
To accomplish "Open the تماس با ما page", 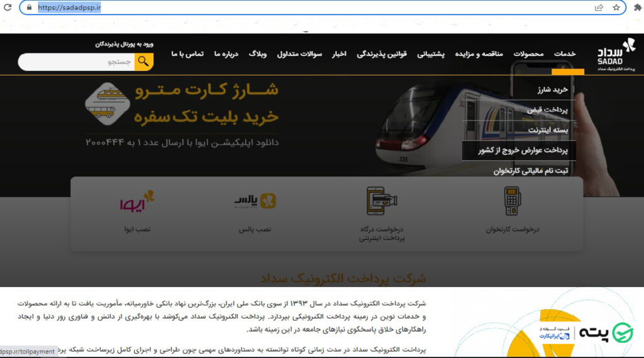I will pos(187,54).
